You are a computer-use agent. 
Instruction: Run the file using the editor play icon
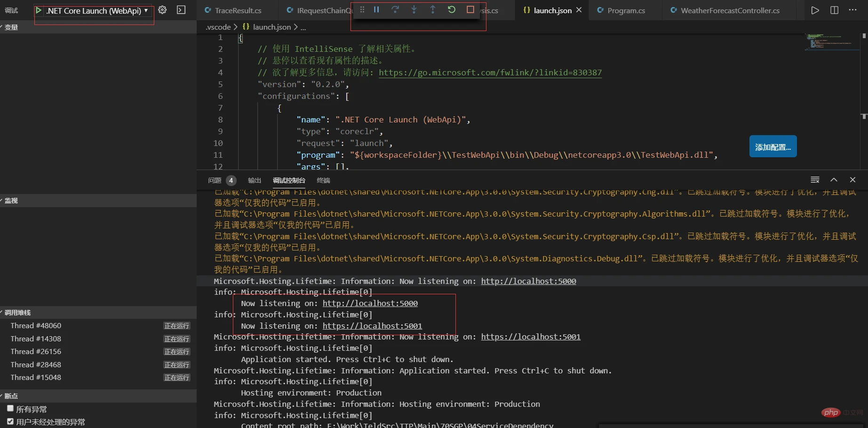click(815, 10)
